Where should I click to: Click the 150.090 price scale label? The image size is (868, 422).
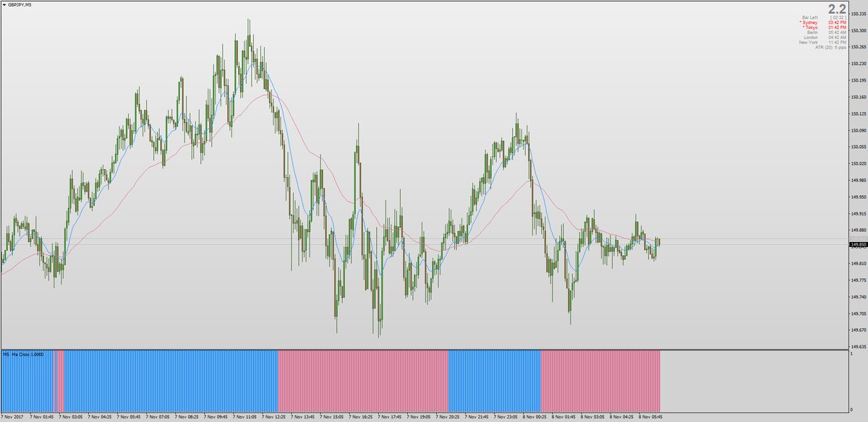tap(859, 130)
